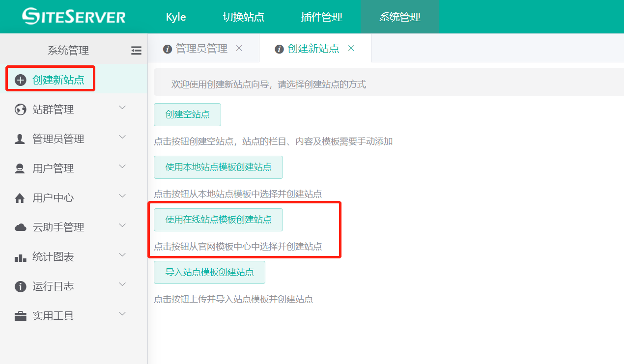Close the 创建新站点 tab

[351, 48]
